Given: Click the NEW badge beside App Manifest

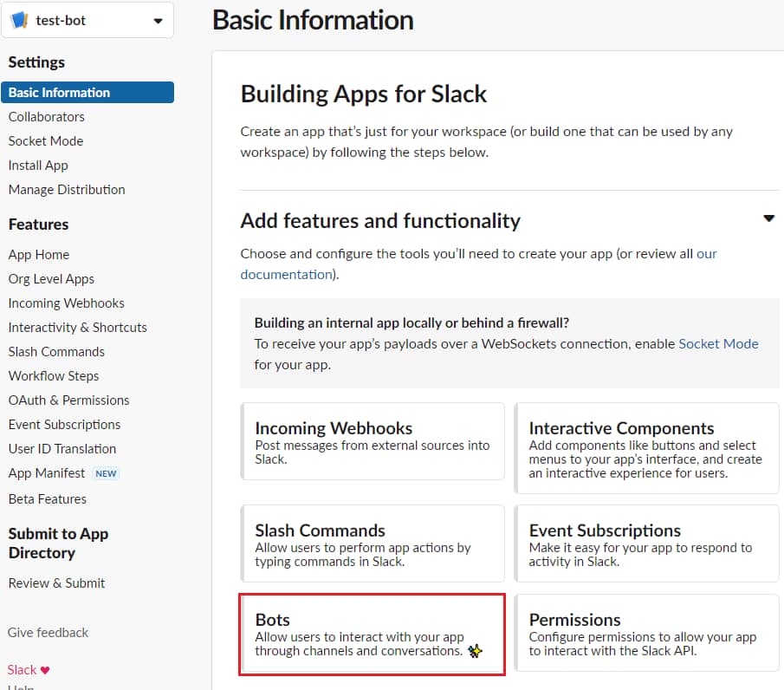Looking at the screenshot, I should coord(106,473).
